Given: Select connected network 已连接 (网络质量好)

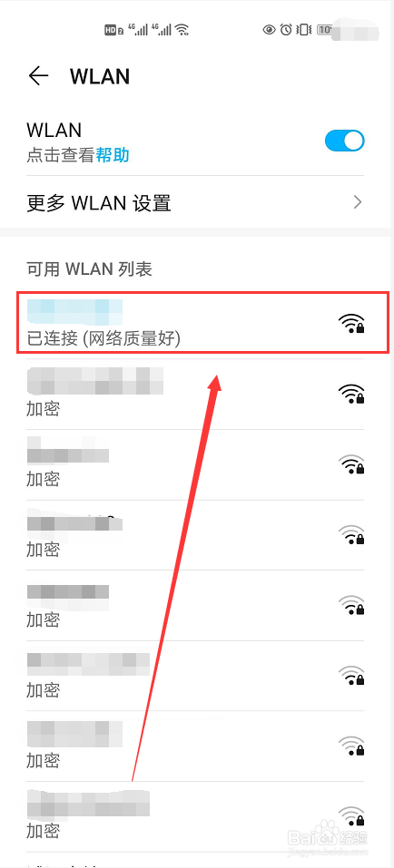Looking at the screenshot, I should tap(202, 323).
